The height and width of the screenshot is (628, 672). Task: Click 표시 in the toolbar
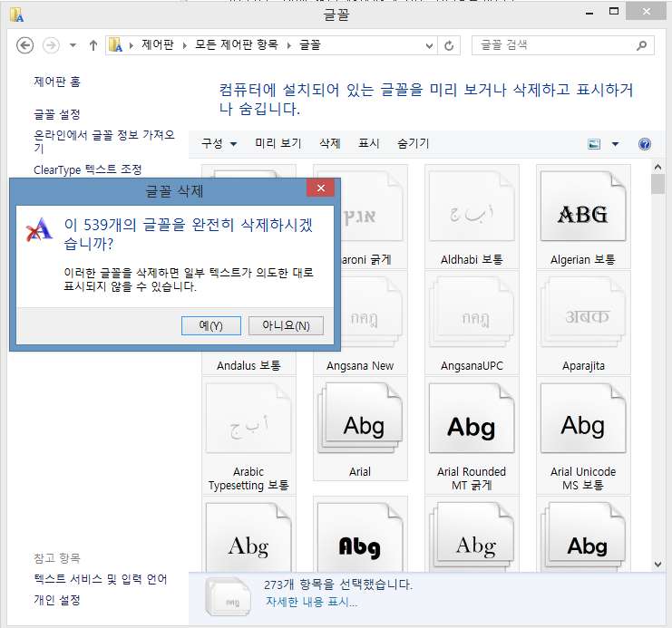click(x=369, y=143)
